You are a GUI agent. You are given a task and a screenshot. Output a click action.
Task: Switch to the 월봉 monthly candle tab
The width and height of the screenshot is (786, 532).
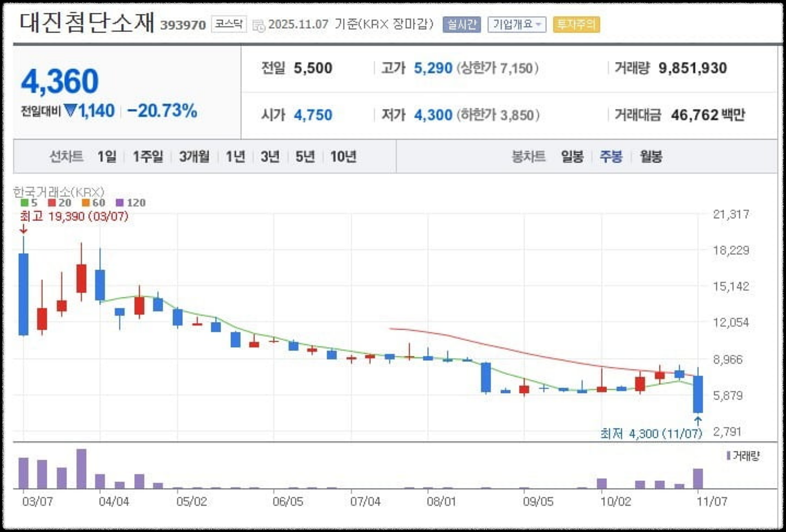[x=650, y=156]
